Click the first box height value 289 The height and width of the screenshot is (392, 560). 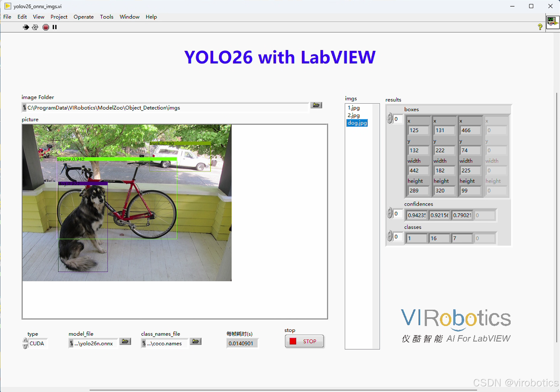[418, 191]
